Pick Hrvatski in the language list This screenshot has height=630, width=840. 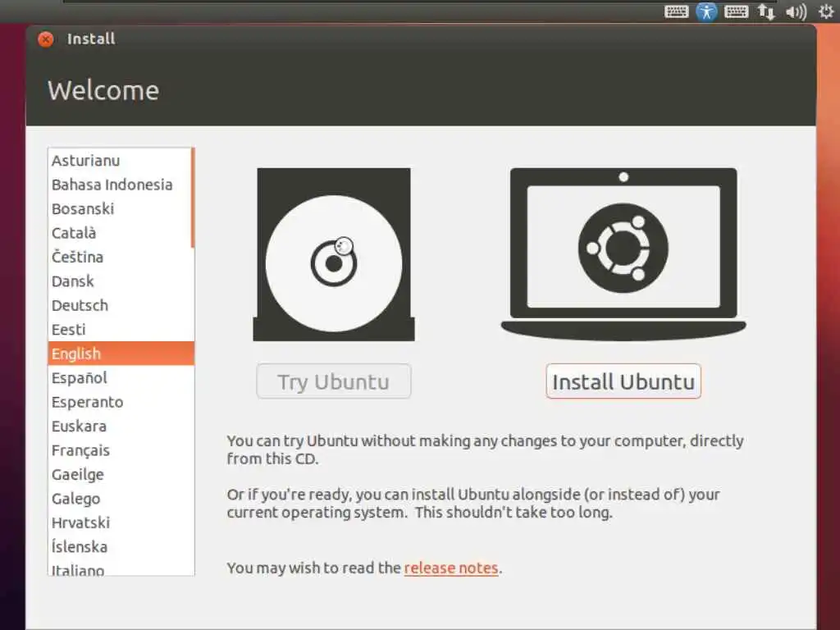[x=121, y=523]
